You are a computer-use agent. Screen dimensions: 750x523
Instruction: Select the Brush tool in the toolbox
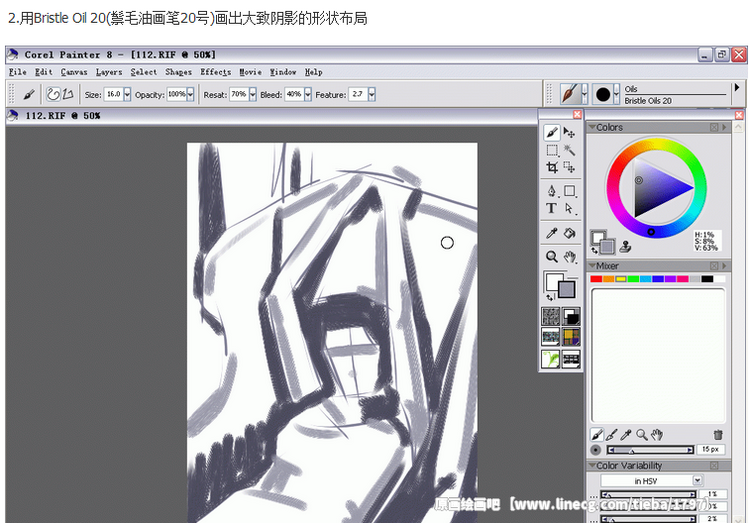pos(551,133)
